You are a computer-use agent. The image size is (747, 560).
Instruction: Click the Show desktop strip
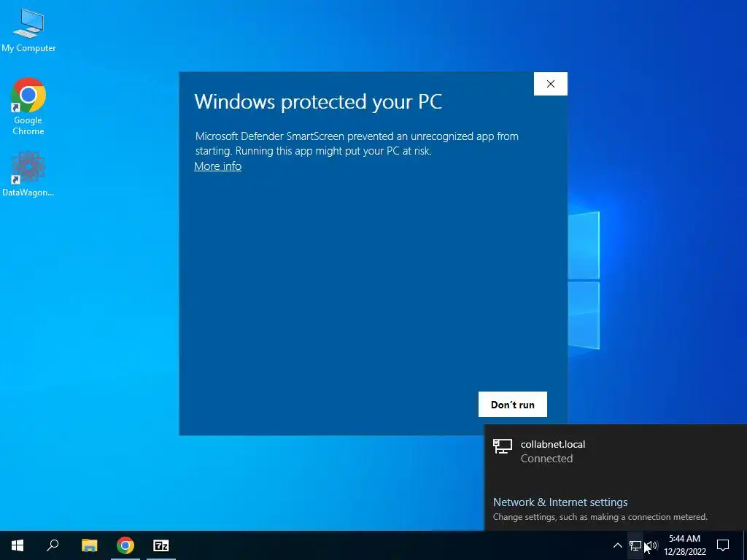click(745, 545)
